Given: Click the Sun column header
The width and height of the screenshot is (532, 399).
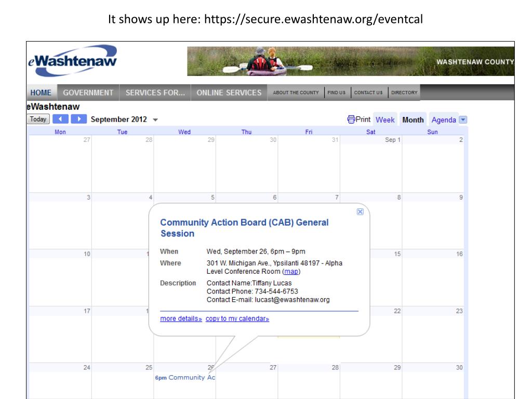Looking at the screenshot, I should (432, 131).
